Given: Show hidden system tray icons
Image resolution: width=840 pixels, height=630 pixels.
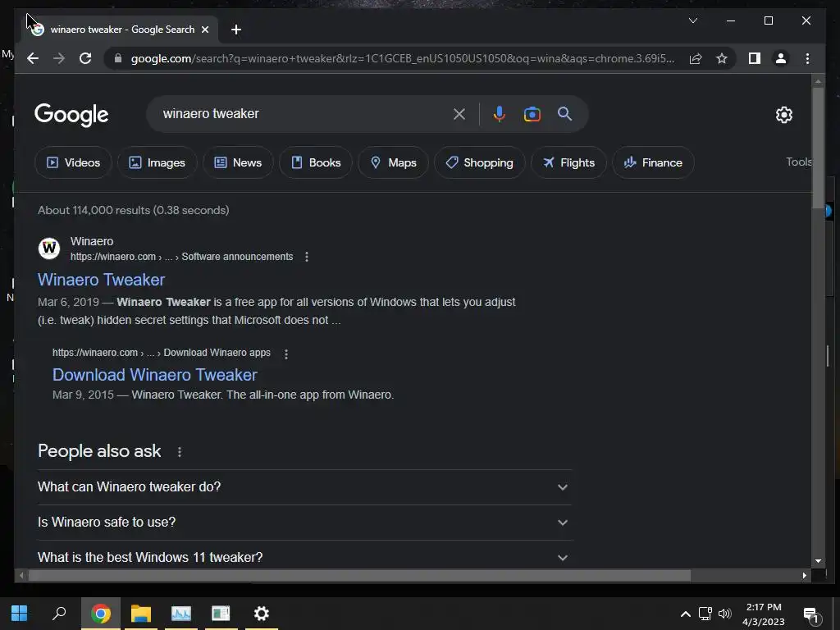Looking at the screenshot, I should (685, 614).
